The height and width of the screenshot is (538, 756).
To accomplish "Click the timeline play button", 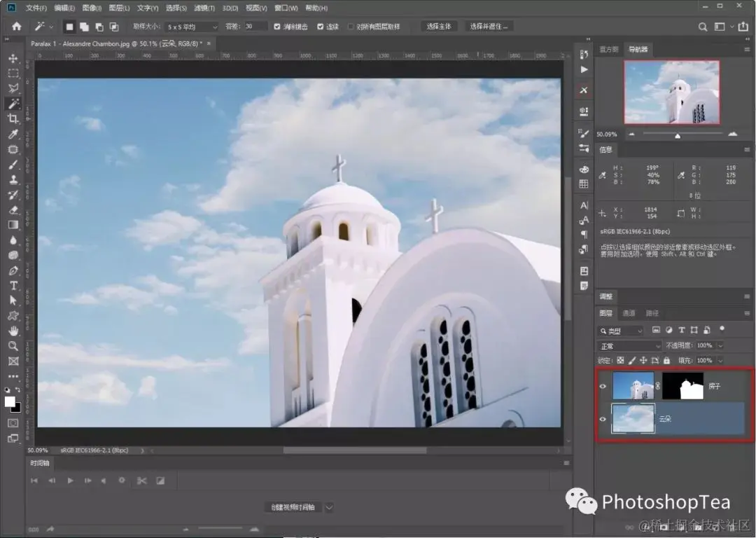I will point(71,481).
